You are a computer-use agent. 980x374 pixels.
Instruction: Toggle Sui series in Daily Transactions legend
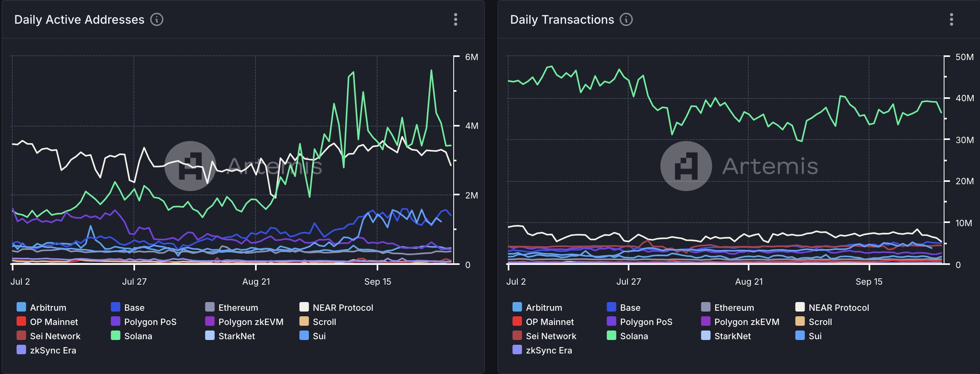[809, 336]
